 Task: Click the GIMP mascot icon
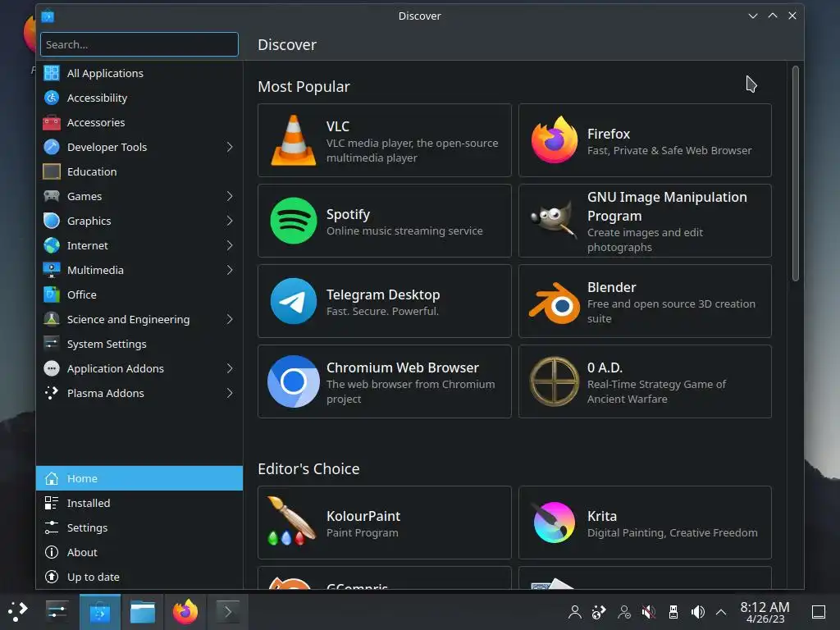tap(555, 221)
